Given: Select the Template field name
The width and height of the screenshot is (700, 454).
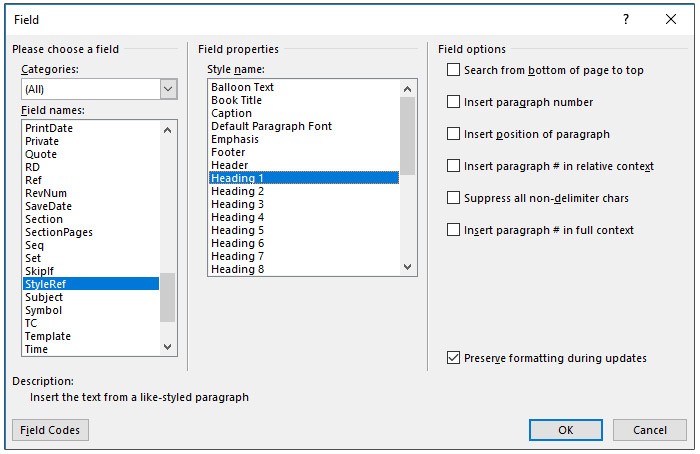Looking at the screenshot, I should (x=48, y=336).
